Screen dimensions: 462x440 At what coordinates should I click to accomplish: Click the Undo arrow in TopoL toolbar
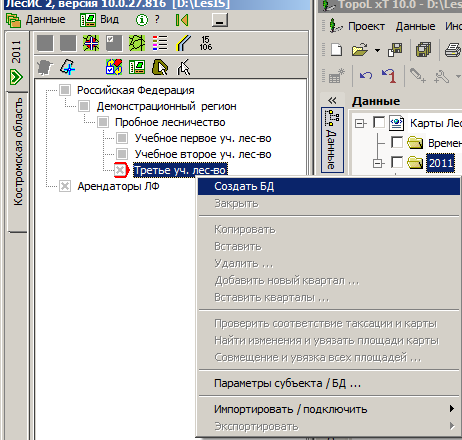coord(366,76)
